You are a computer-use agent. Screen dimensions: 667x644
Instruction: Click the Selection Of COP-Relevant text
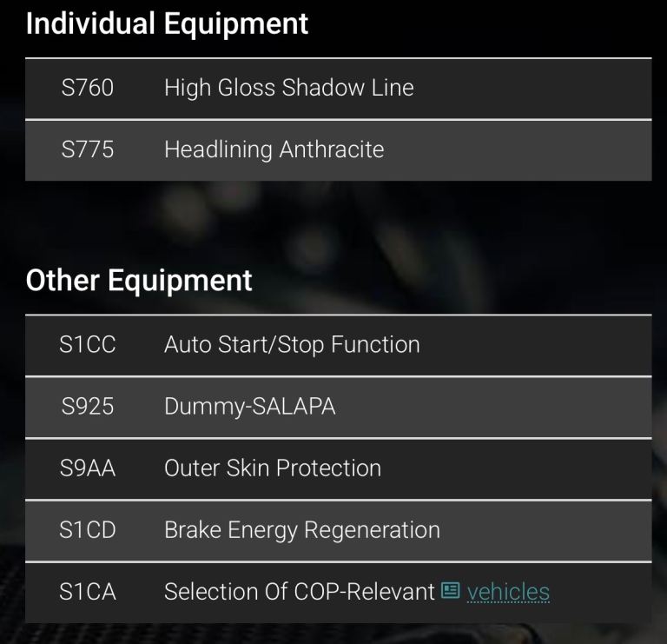point(299,593)
